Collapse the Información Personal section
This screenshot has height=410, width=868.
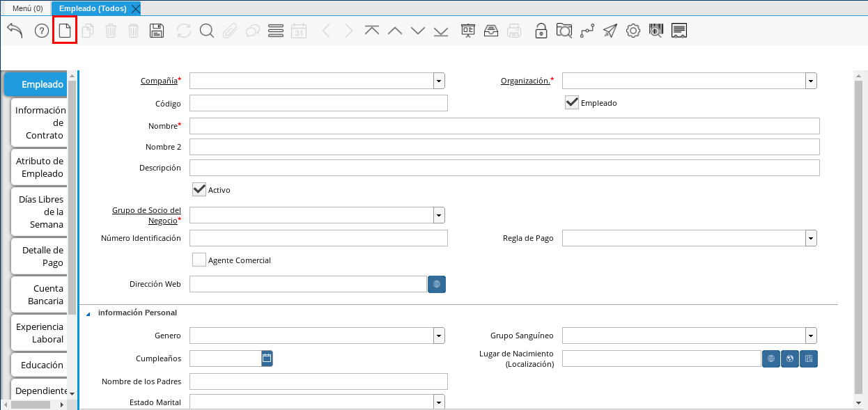pyautogui.click(x=88, y=313)
